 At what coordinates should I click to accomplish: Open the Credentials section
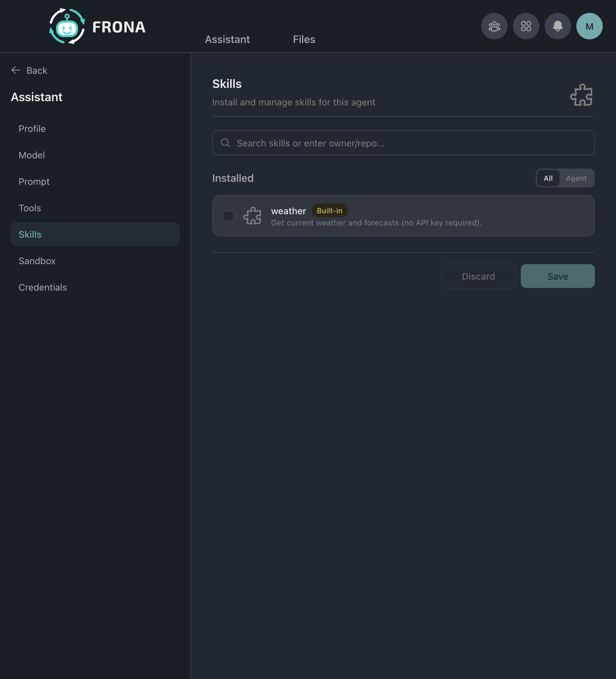[43, 287]
